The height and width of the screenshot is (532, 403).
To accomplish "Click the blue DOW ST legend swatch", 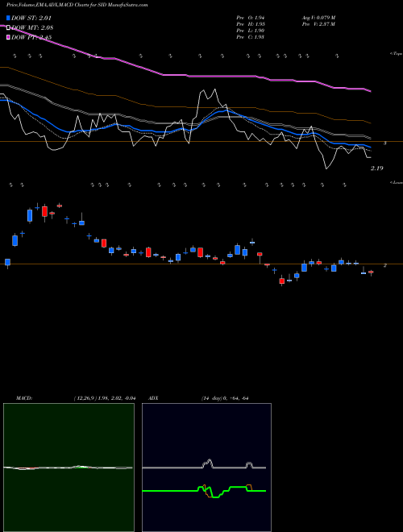I will [x=9, y=18].
